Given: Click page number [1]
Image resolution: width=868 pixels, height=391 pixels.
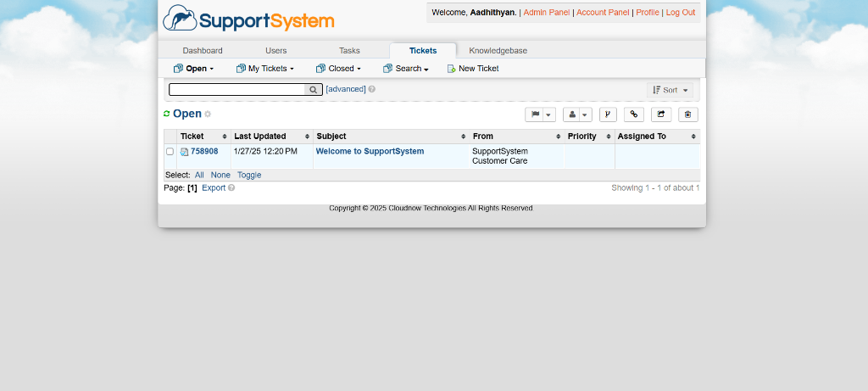Looking at the screenshot, I should (x=192, y=187).
